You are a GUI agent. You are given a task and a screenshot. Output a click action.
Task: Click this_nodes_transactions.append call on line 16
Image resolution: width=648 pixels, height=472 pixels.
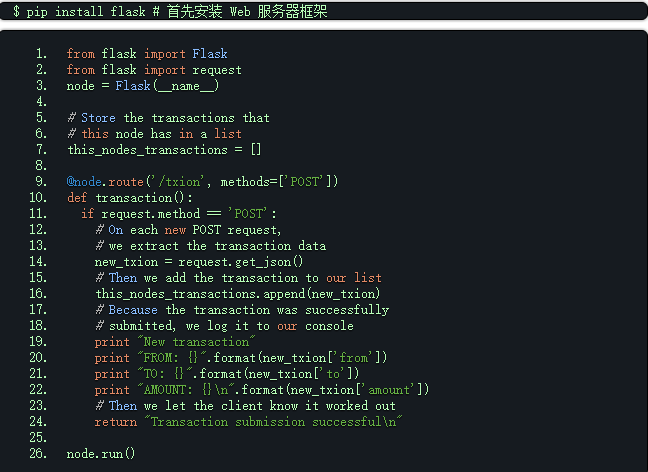[x=238, y=294]
